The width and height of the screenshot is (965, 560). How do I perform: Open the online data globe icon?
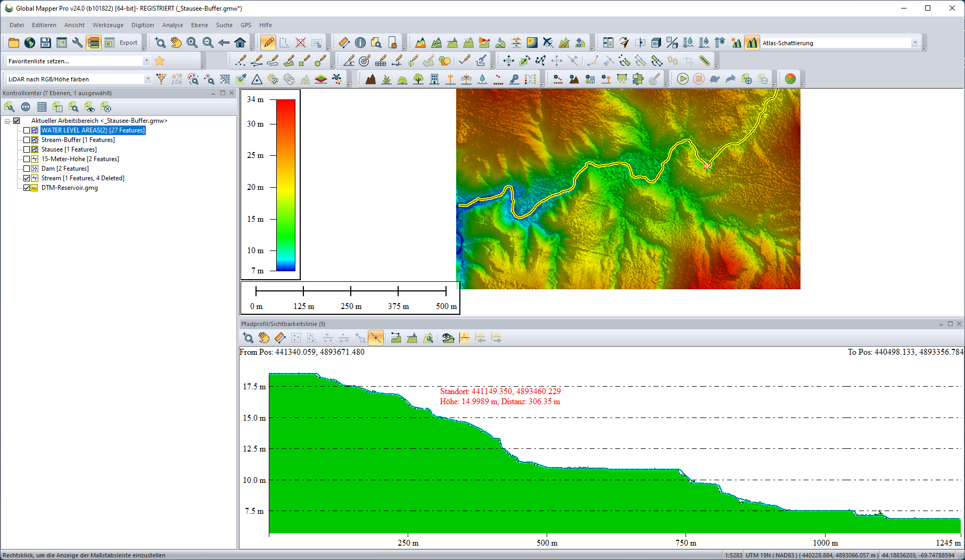tap(30, 43)
